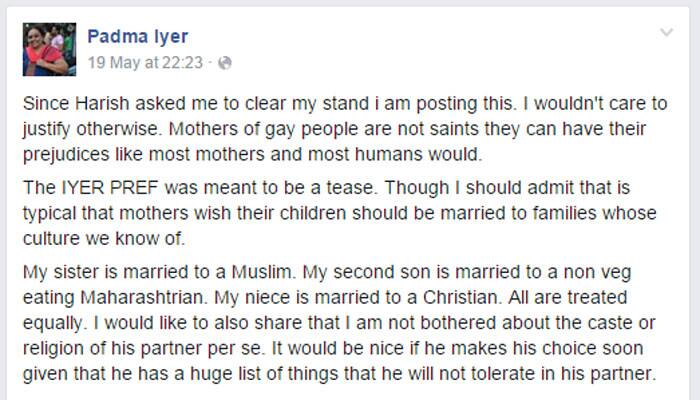This screenshot has width=700, height=400.
Task: Open the post options chevron menu
Action: [x=666, y=32]
